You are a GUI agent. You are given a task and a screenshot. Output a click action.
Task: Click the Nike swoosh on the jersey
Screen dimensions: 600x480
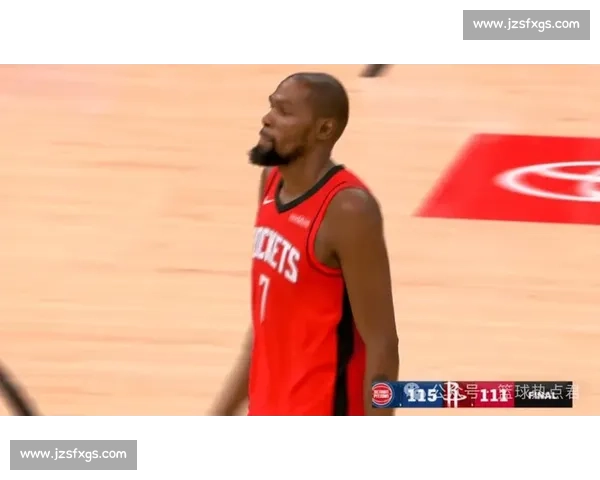268,200
